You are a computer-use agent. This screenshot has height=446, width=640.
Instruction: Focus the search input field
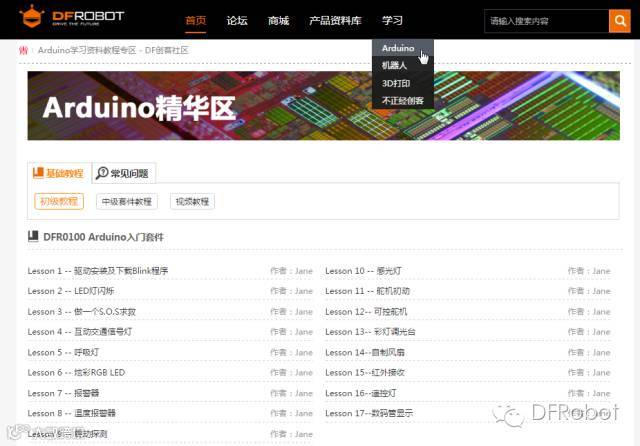pos(547,21)
